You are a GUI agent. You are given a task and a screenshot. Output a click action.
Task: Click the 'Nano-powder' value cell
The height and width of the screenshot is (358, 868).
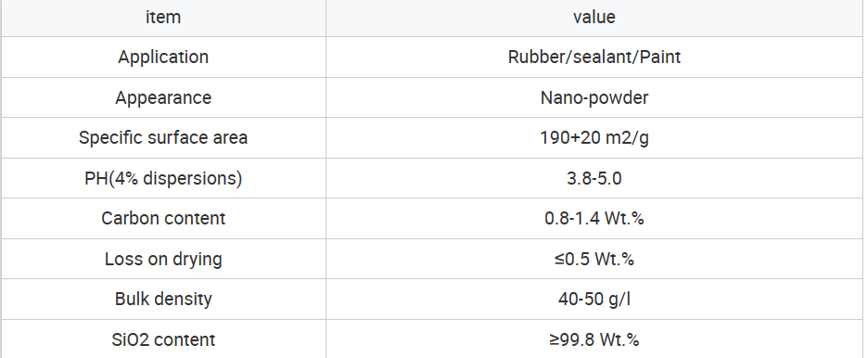click(594, 97)
